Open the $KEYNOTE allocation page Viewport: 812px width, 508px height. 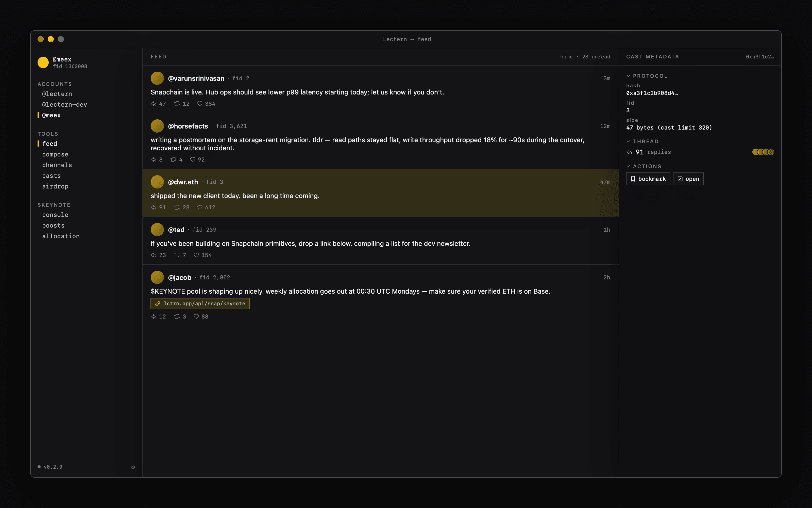61,236
